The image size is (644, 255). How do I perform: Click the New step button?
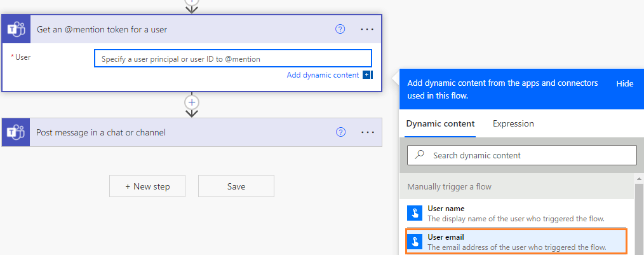tap(147, 186)
